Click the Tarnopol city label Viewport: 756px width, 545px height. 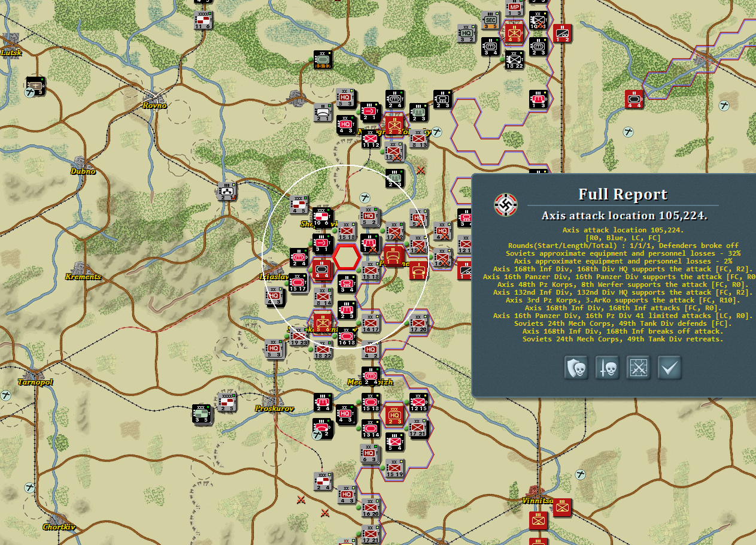[35, 382]
